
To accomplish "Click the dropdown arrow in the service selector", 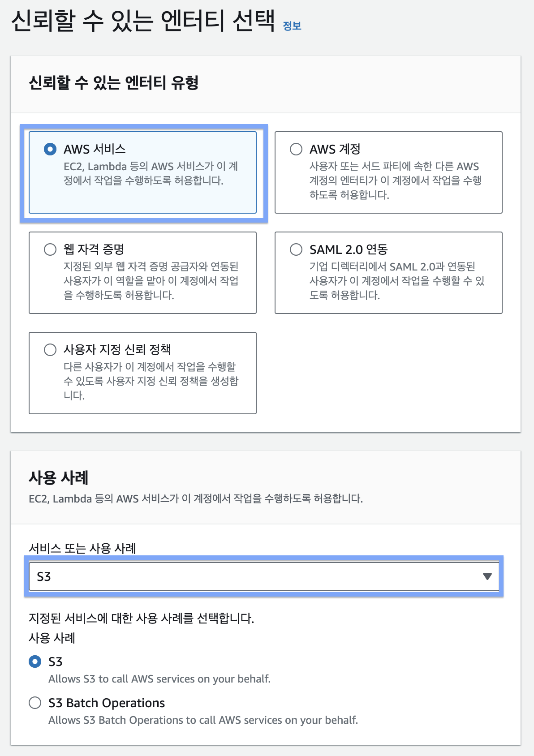I will tap(487, 576).
